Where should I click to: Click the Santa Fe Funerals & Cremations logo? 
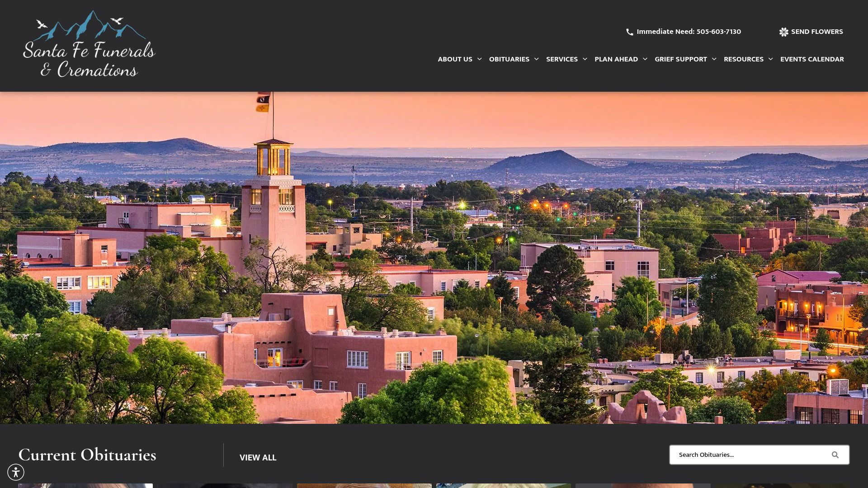point(89,45)
